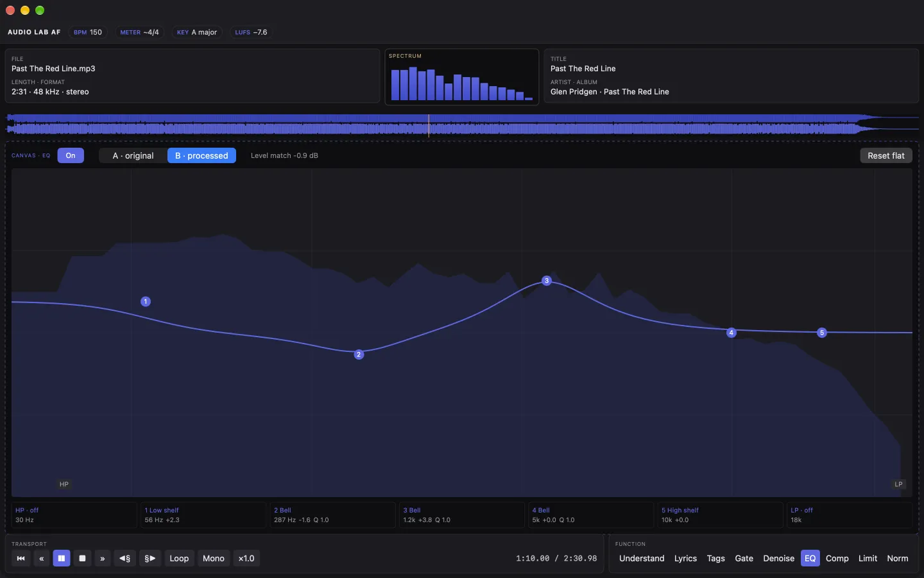The width and height of the screenshot is (924, 578).
Task: Change playback speed ×1.0
Action: 246,558
